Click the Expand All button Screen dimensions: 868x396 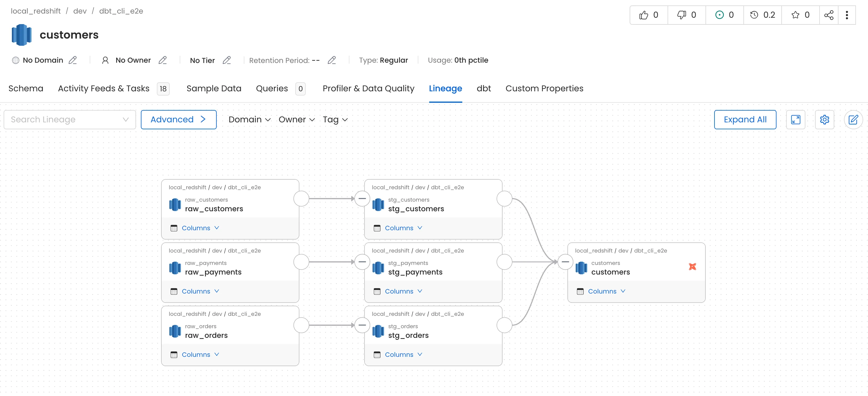tap(745, 119)
